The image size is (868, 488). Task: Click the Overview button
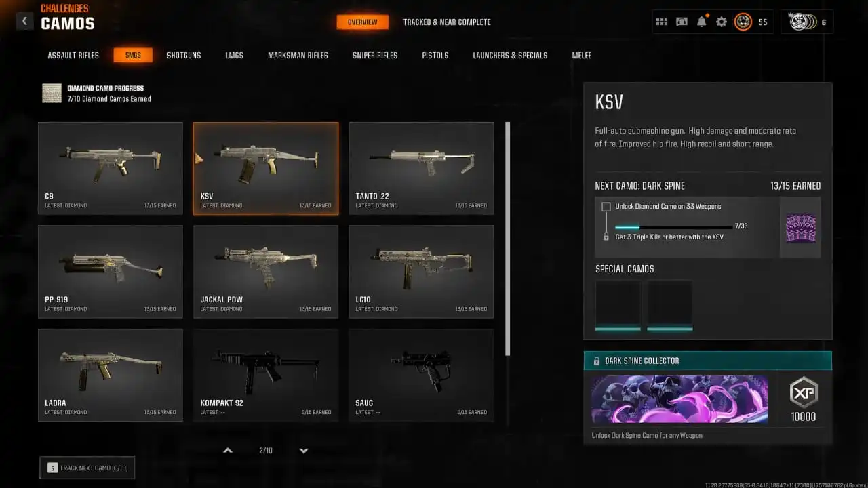pyautogui.click(x=363, y=22)
